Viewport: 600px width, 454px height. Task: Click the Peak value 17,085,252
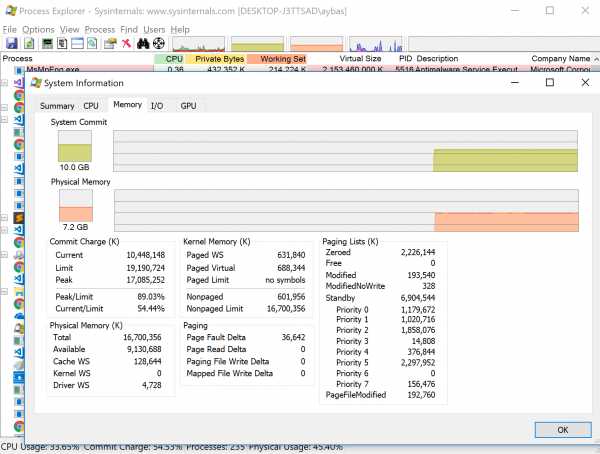tap(146, 280)
